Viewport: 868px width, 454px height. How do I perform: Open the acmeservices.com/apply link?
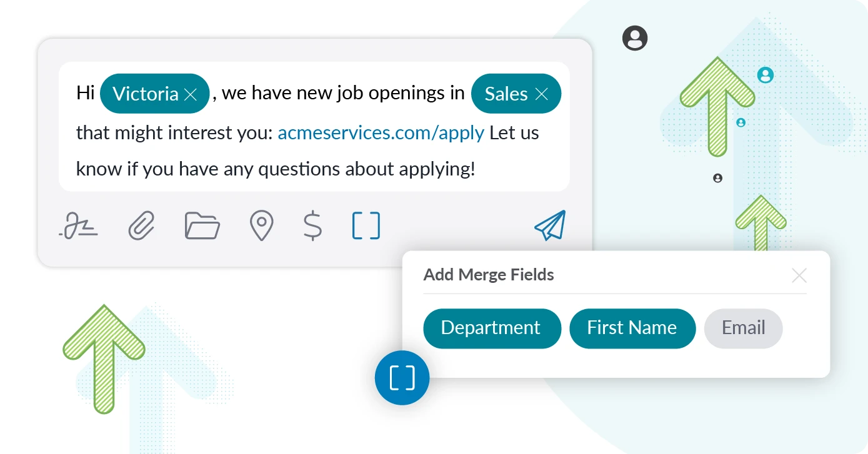point(381,132)
